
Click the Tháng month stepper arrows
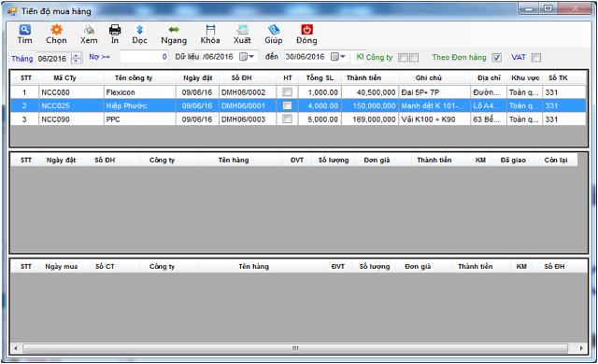[x=77, y=58]
